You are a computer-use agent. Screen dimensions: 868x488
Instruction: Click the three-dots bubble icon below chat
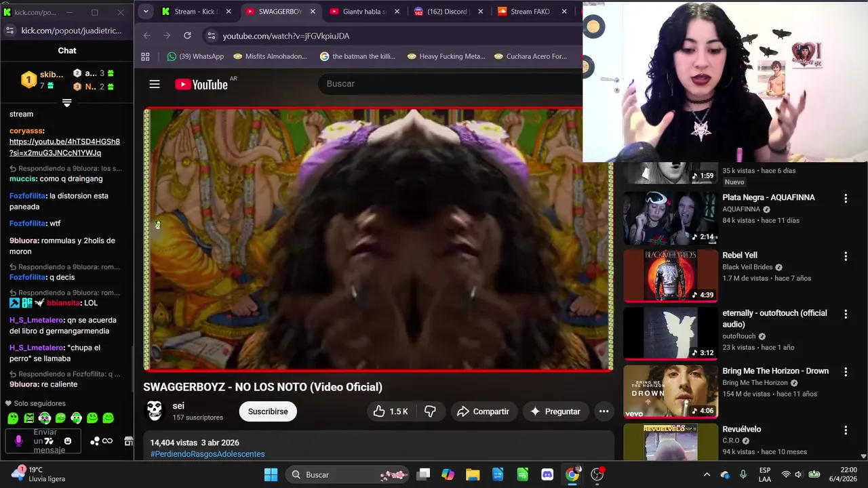click(95, 441)
